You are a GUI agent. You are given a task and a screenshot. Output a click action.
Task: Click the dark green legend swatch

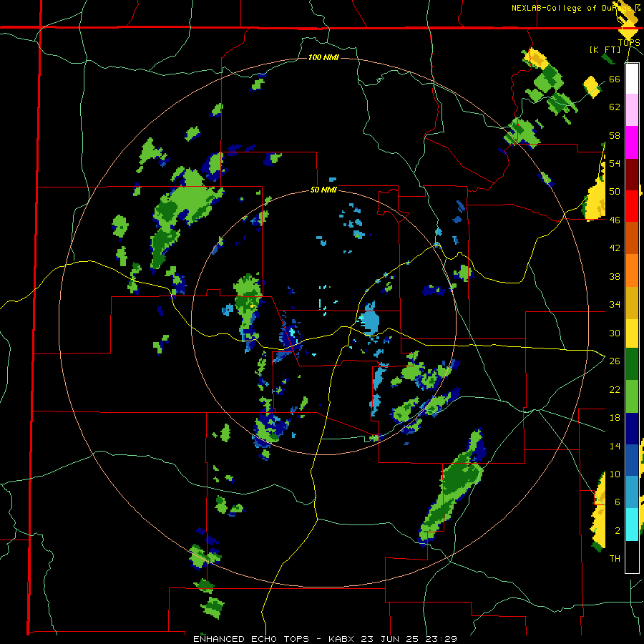(632, 364)
